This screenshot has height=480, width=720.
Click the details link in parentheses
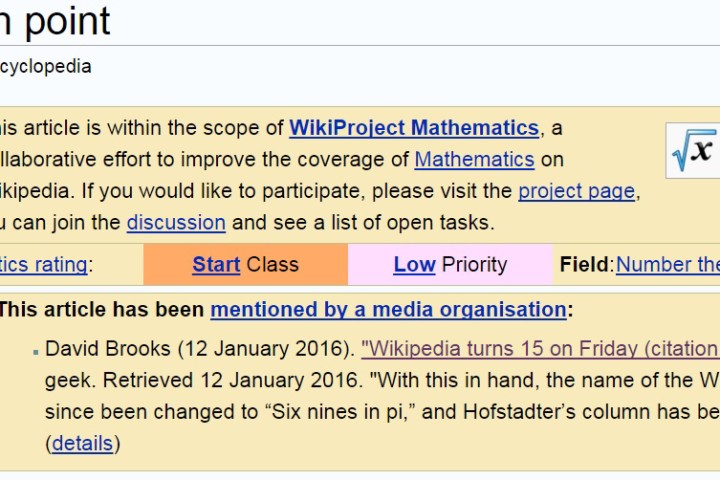[x=82, y=444]
